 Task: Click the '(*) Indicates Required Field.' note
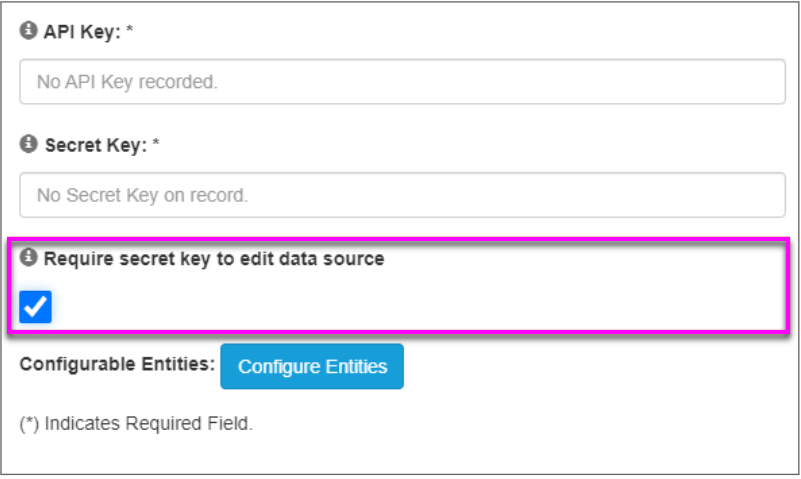pos(136,423)
